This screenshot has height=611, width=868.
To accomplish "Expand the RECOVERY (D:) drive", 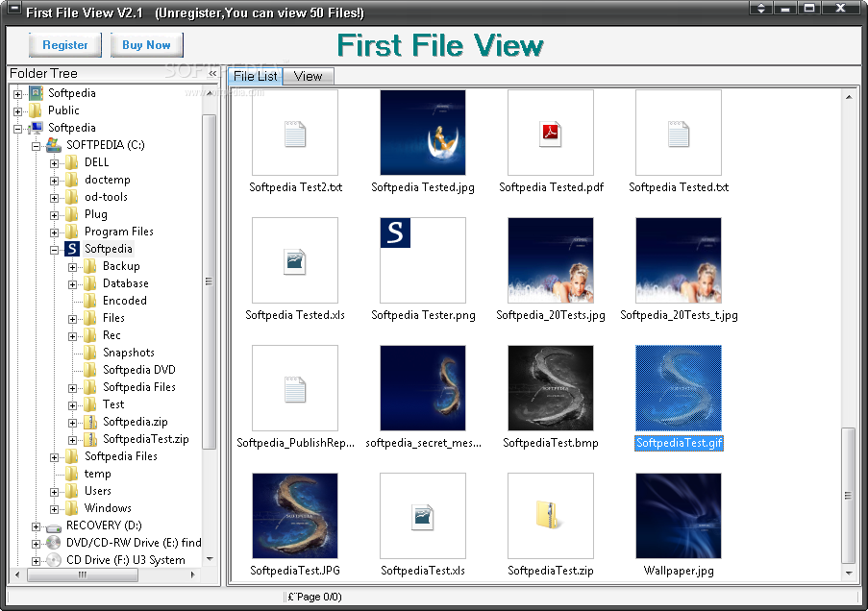I will click(36, 526).
